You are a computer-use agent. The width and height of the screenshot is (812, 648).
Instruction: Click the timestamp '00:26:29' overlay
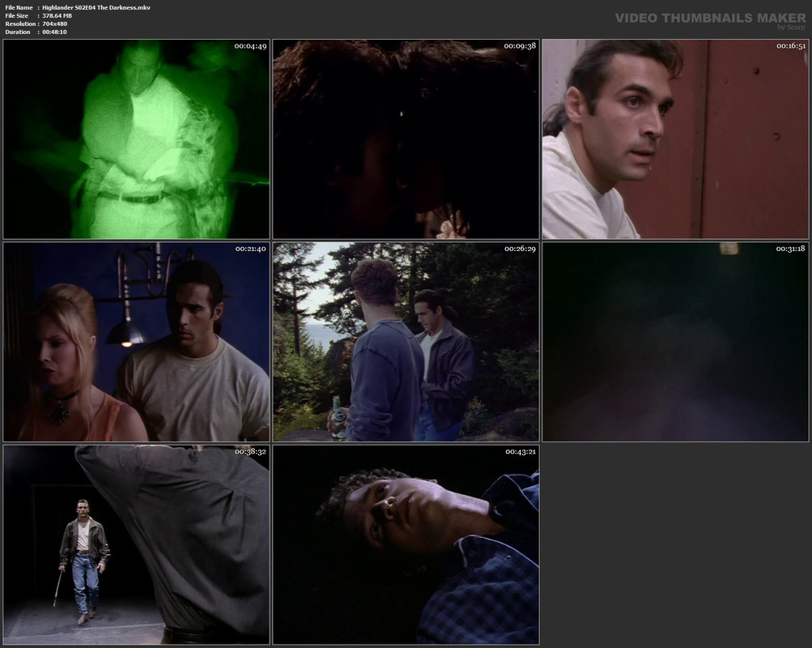520,249
